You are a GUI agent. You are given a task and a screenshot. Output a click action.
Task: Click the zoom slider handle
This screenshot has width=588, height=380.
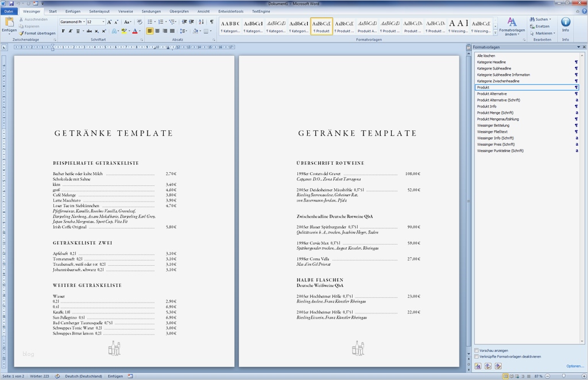(564, 376)
